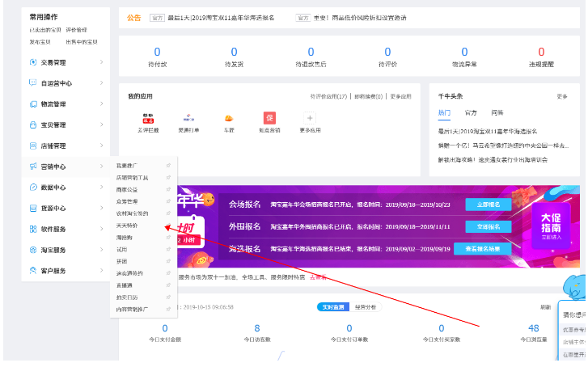This screenshot has width=588, height=367.
Task: Pin 试用 with its pin icon
Action: tap(168, 249)
